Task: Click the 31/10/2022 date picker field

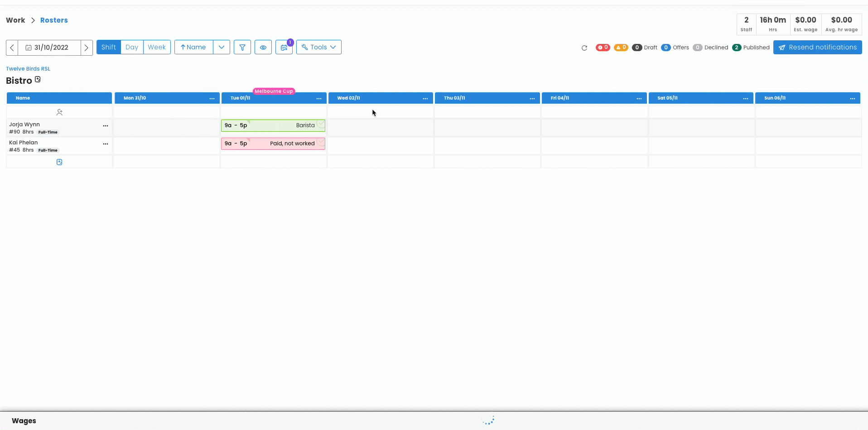Action: [x=49, y=48]
